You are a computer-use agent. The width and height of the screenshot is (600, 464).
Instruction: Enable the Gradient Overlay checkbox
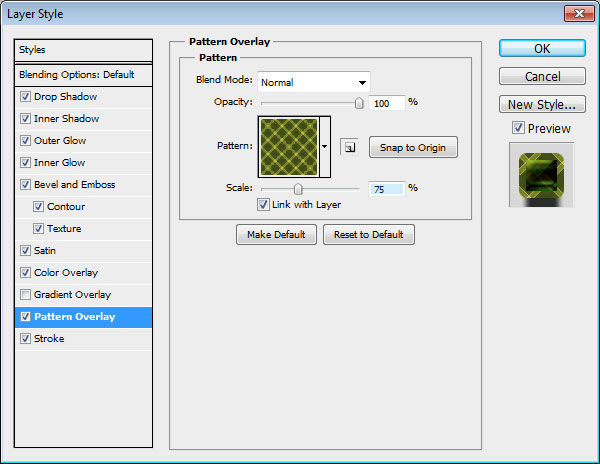coord(25,295)
